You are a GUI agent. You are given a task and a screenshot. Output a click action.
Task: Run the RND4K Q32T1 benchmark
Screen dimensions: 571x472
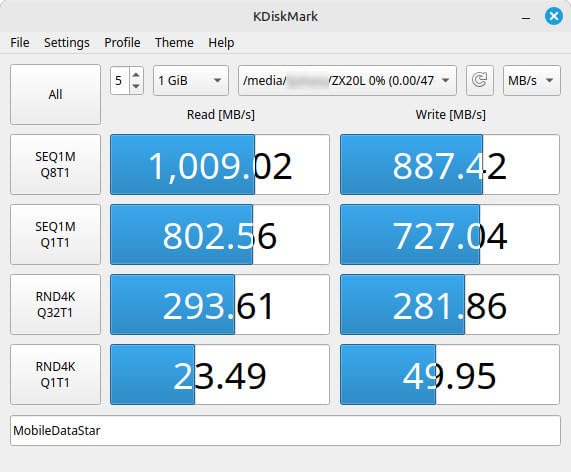coord(55,304)
